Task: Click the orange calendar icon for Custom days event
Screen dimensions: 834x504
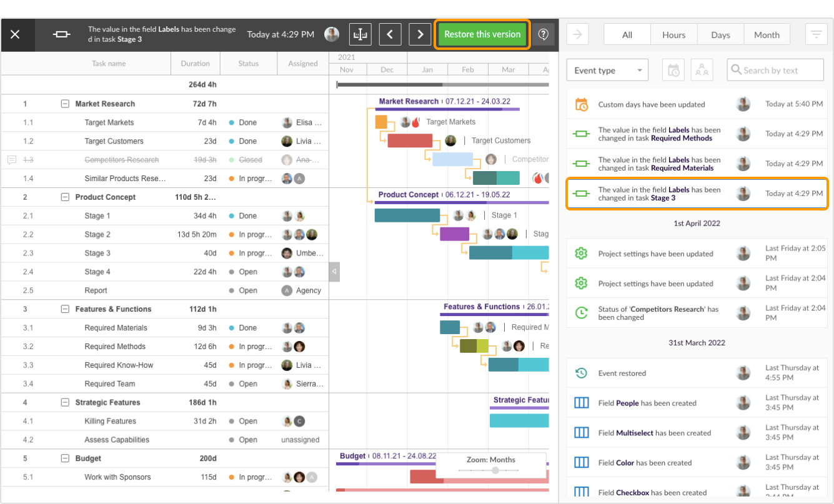Action: (x=581, y=104)
